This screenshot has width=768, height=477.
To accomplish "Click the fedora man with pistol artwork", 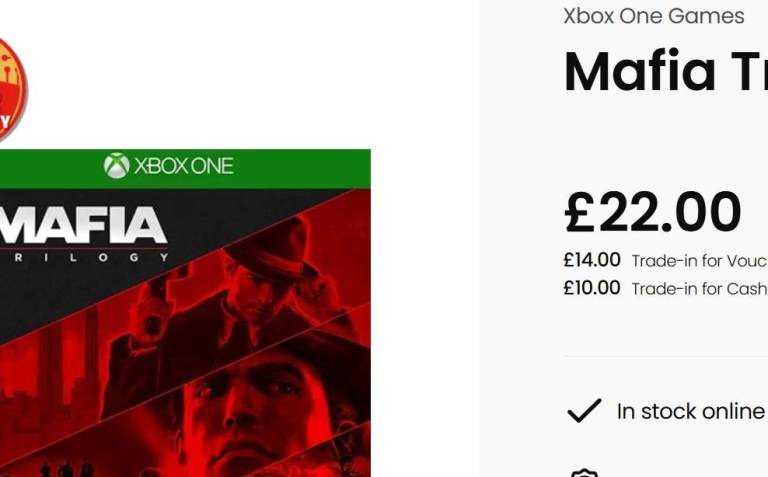I will pos(230,299).
